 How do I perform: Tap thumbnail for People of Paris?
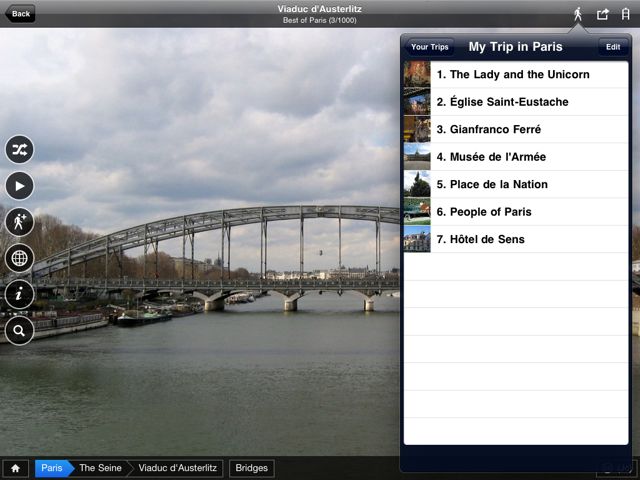[x=417, y=212]
